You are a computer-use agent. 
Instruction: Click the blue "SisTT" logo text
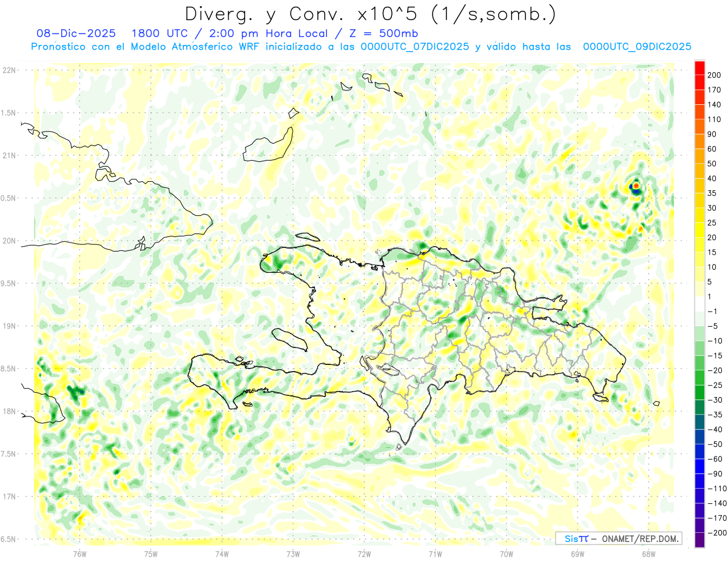click(x=576, y=538)
